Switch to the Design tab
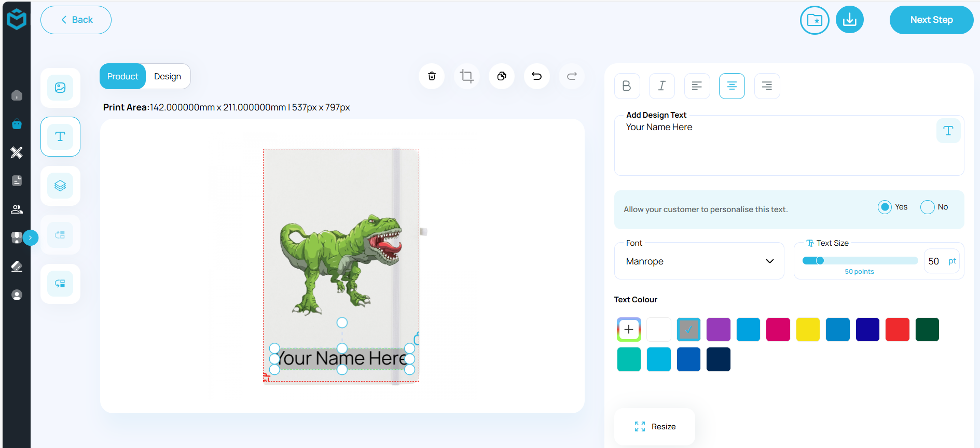The image size is (980, 448). point(168,76)
